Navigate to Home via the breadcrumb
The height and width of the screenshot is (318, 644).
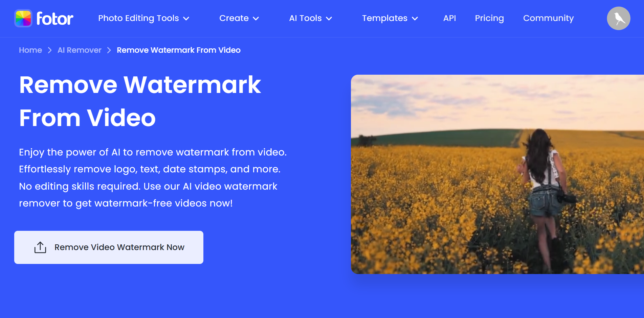click(x=30, y=50)
